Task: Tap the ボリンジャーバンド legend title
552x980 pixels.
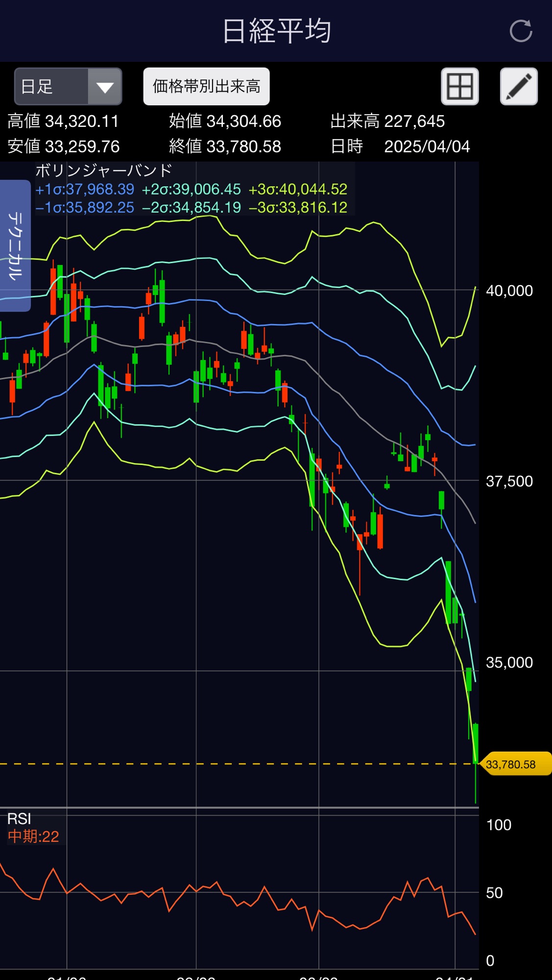Action: click(104, 171)
